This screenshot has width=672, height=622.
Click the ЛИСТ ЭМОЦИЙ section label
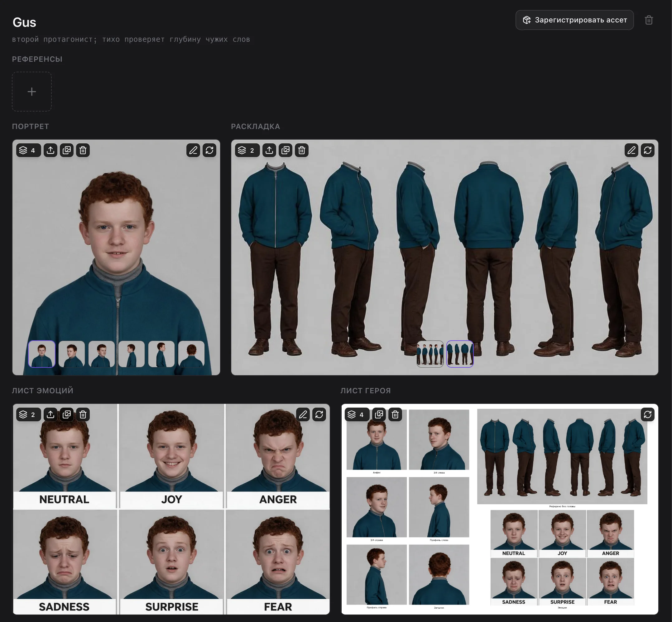pyautogui.click(x=43, y=391)
